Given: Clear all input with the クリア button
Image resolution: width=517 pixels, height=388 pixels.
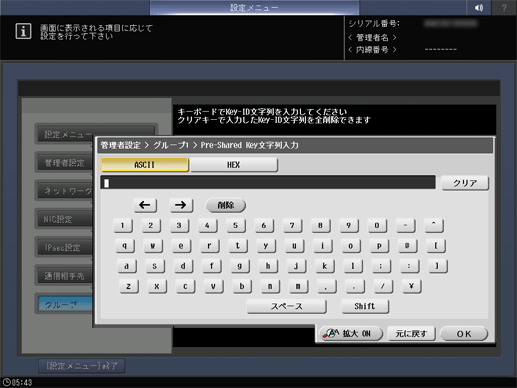Looking at the screenshot, I should (x=465, y=183).
